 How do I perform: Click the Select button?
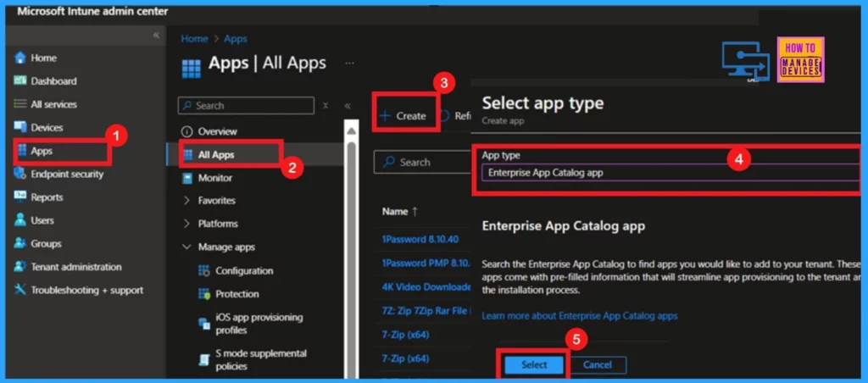click(x=534, y=364)
